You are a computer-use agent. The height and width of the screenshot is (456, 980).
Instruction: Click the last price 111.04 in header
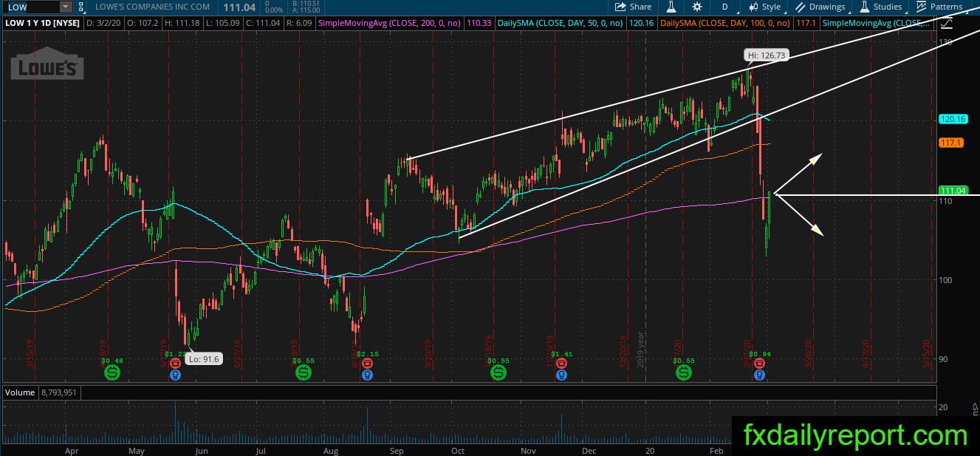[240, 7]
